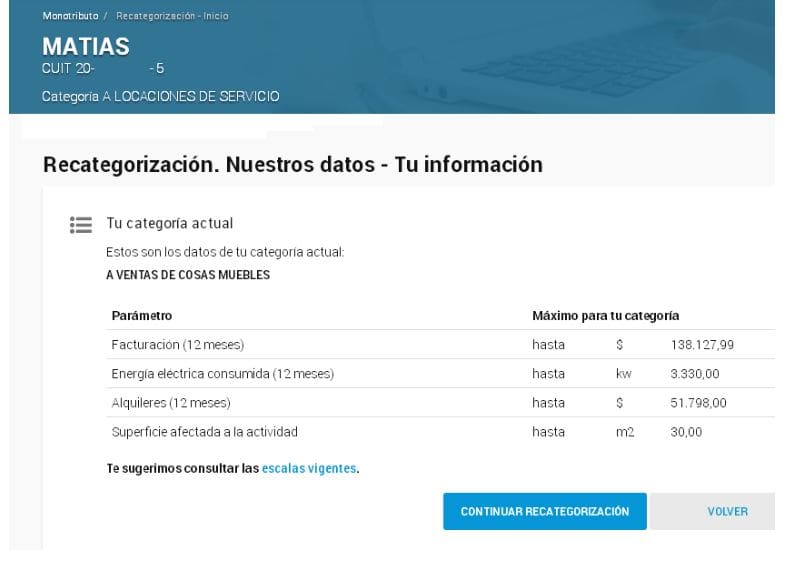Click the A VENTAS DE COSAS MUEBLES label
The image size is (800, 571).
(x=187, y=275)
